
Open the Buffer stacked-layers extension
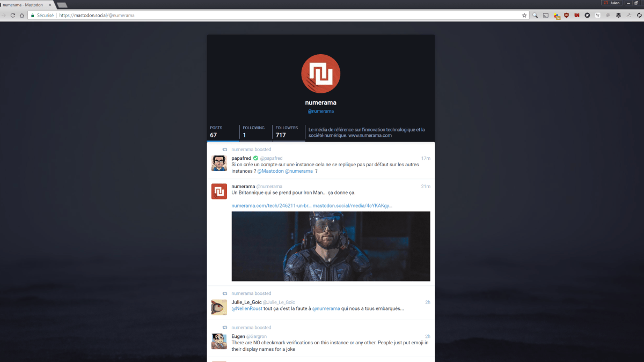tap(618, 16)
